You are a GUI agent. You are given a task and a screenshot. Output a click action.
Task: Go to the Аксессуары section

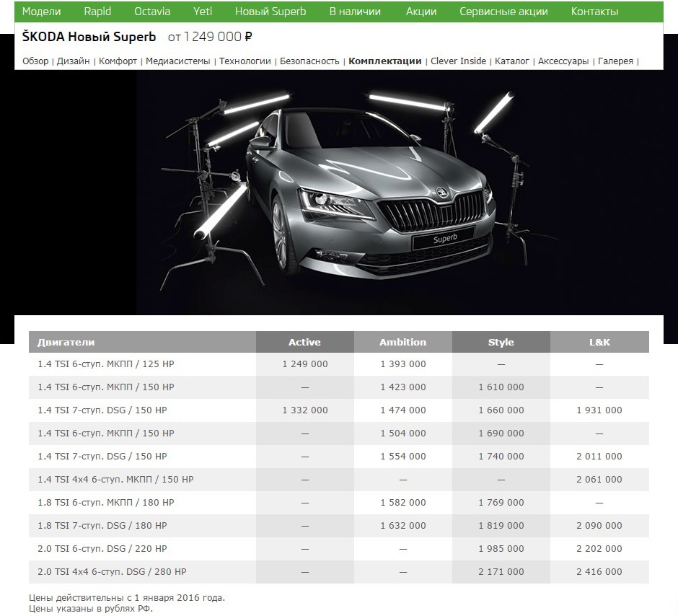click(x=563, y=61)
